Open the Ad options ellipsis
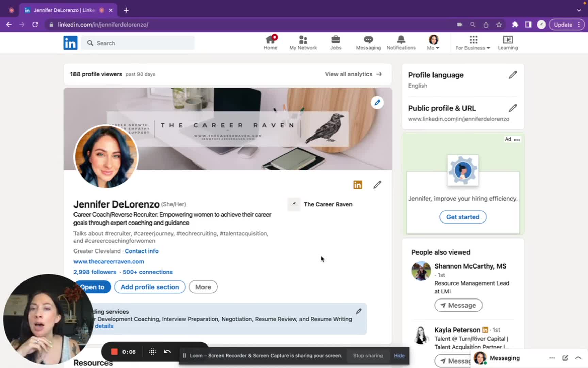The height and width of the screenshot is (368, 588). pyautogui.click(x=517, y=139)
